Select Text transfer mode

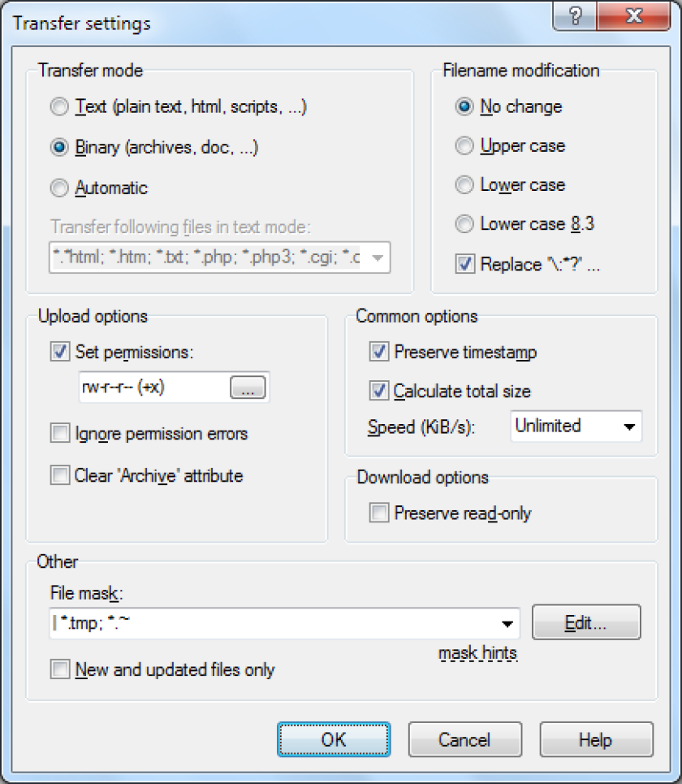[59, 106]
